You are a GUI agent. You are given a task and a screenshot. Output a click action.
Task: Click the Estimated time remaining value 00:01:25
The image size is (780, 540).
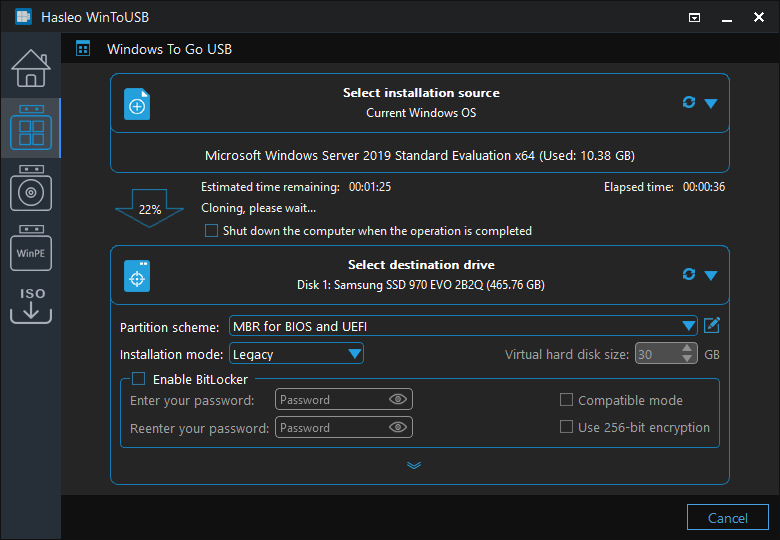(x=370, y=187)
